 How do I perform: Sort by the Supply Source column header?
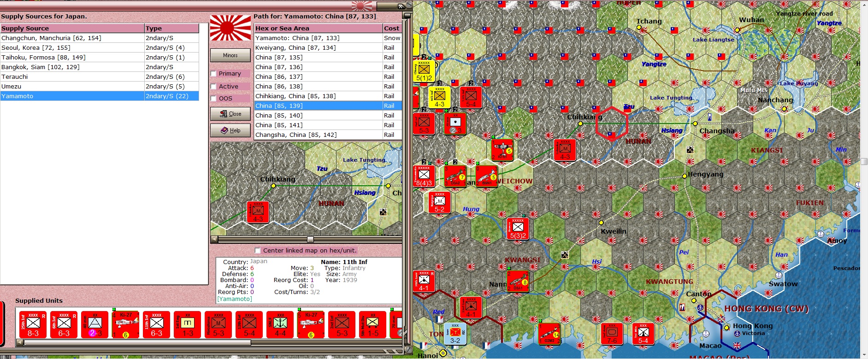tap(72, 28)
